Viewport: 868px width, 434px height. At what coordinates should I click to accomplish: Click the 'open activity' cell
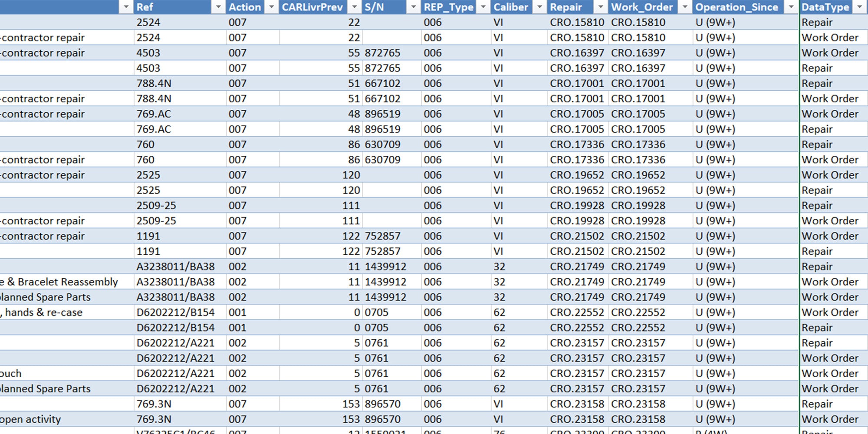pyautogui.click(x=31, y=419)
